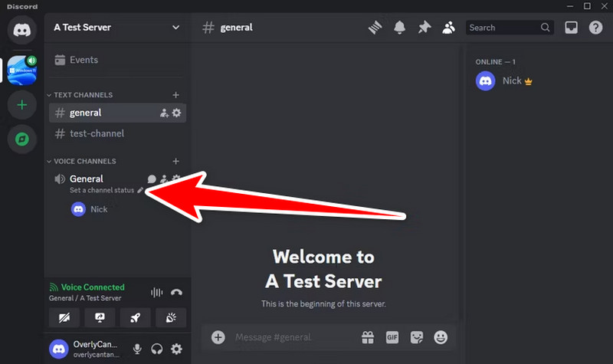Collapse the Text Channels category
This screenshot has width=613, height=364.
point(83,95)
